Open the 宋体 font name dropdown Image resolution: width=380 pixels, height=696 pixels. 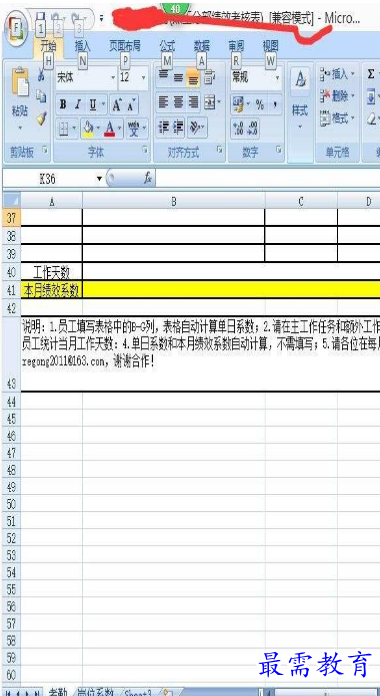pyautogui.click(x=113, y=78)
